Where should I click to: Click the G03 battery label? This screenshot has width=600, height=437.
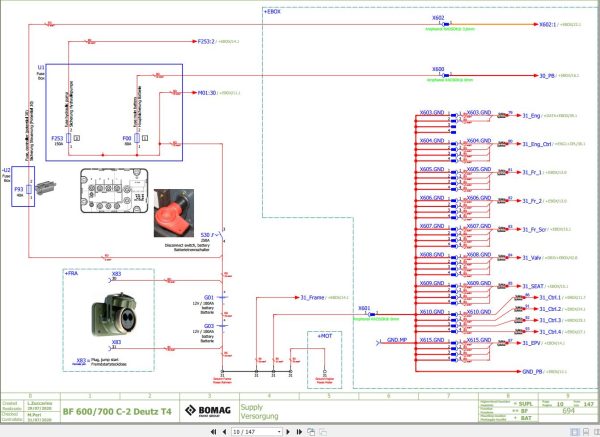(209, 326)
